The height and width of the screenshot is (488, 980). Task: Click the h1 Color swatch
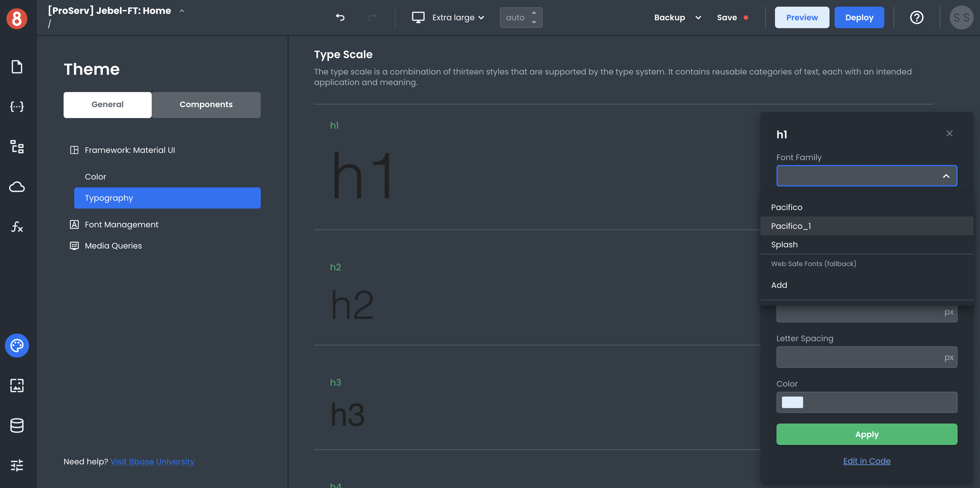click(792, 402)
